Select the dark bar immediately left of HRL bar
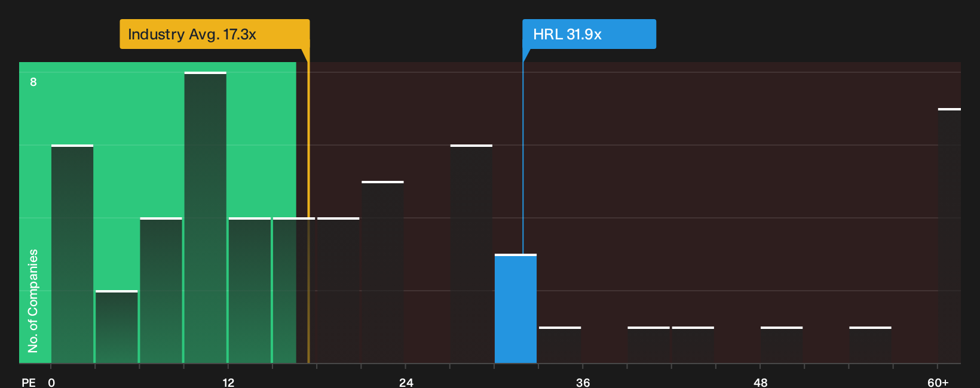 click(x=471, y=254)
